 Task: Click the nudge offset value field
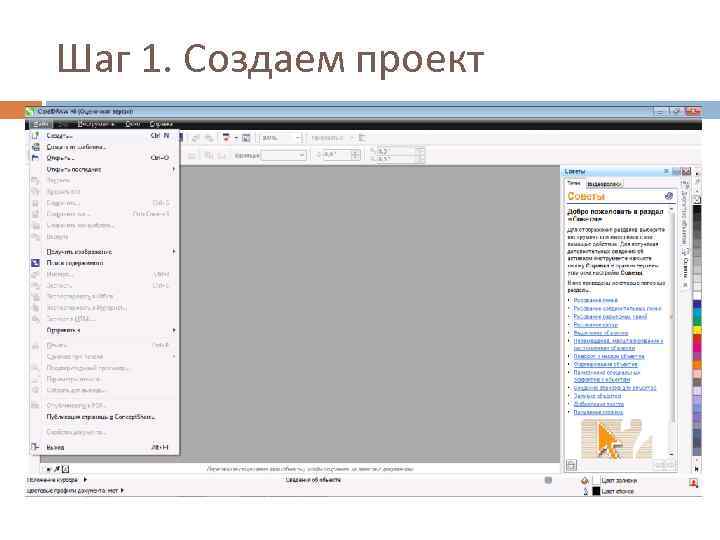click(x=336, y=155)
